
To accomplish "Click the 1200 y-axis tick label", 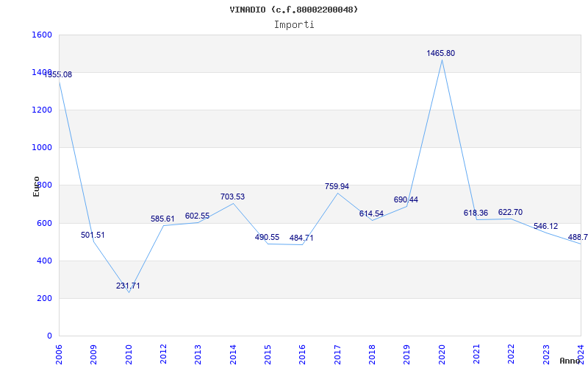I will 42,110.
